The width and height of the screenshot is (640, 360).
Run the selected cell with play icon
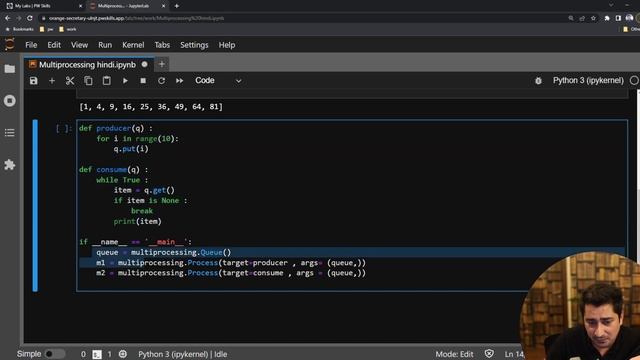coord(125,80)
